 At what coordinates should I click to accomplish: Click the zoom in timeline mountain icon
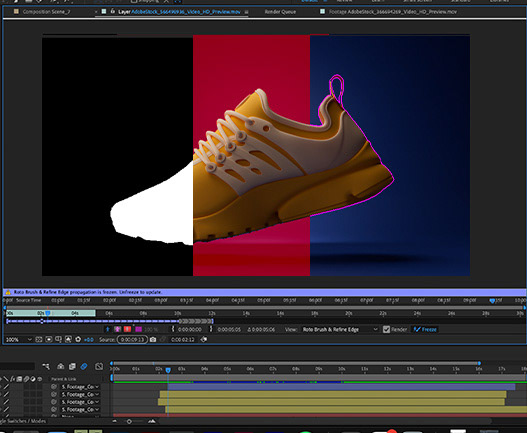(x=152, y=421)
